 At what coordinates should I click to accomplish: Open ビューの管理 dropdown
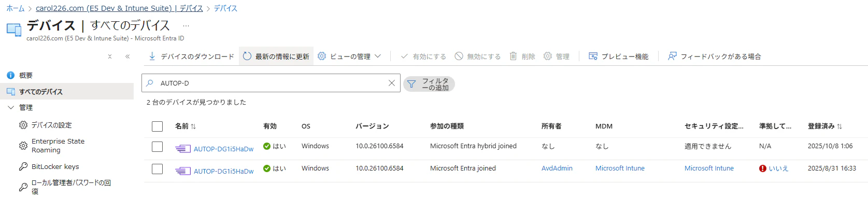[x=349, y=56]
